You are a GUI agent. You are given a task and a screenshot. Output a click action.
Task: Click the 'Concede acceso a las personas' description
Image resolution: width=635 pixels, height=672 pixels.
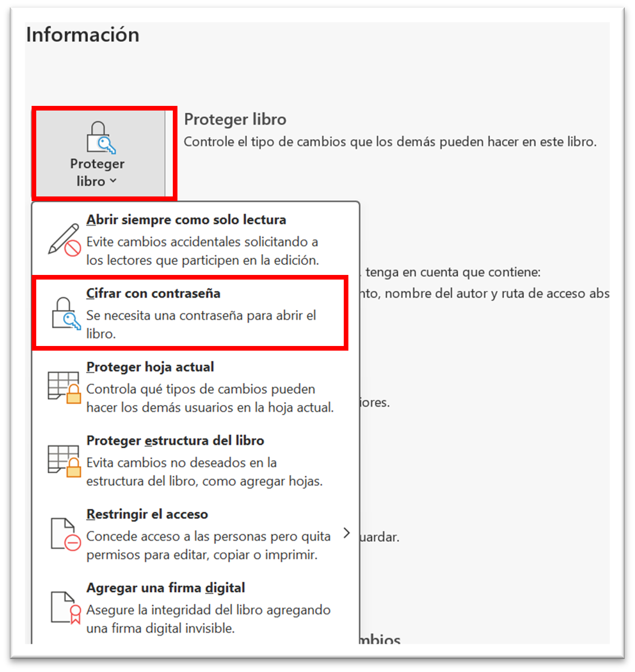pos(209,546)
